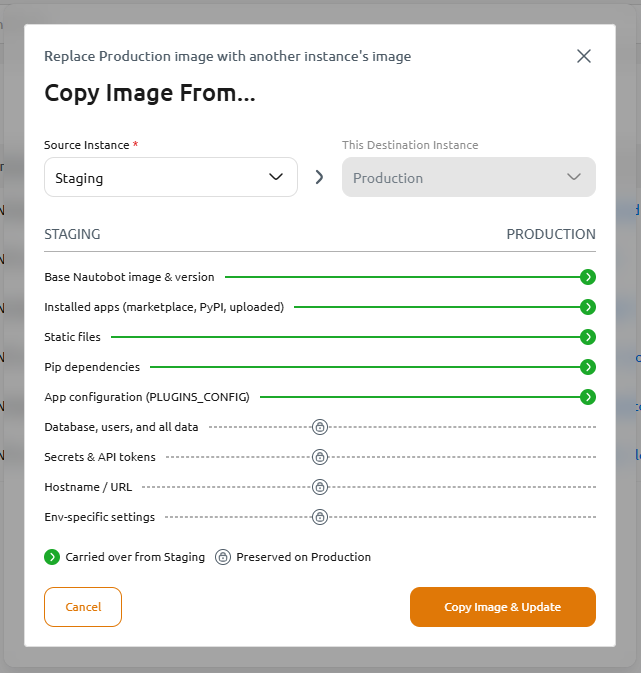Click the STAGING column header
The width and height of the screenshot is (641, 673).
tap(72, 234)
